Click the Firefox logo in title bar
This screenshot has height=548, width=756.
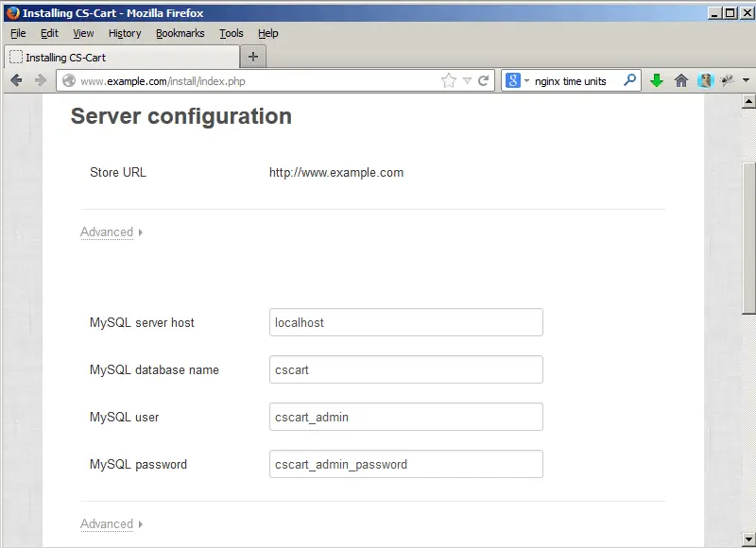coord(13,12)
